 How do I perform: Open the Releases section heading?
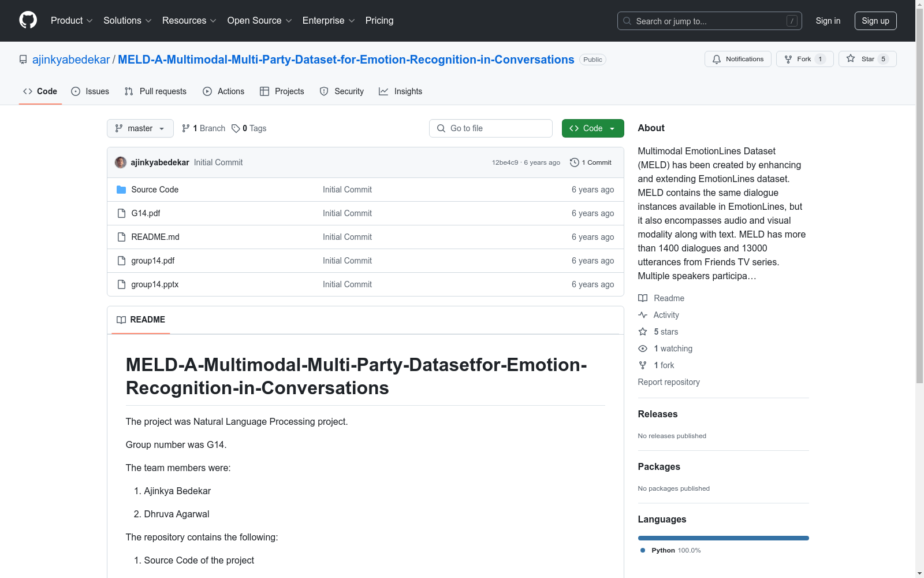[658, 414]
